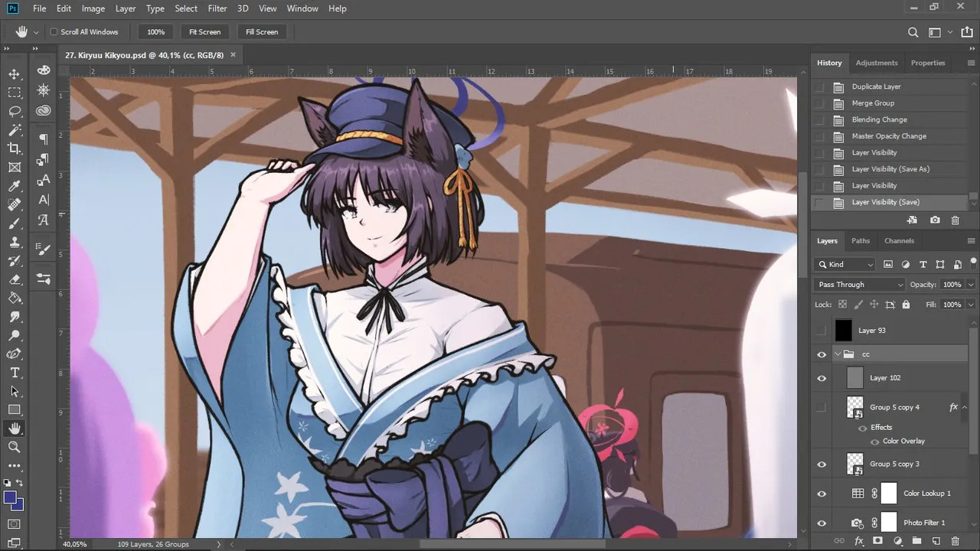The image size is (980, 551).
Task: Create a new layer
Action: point(936,541)
